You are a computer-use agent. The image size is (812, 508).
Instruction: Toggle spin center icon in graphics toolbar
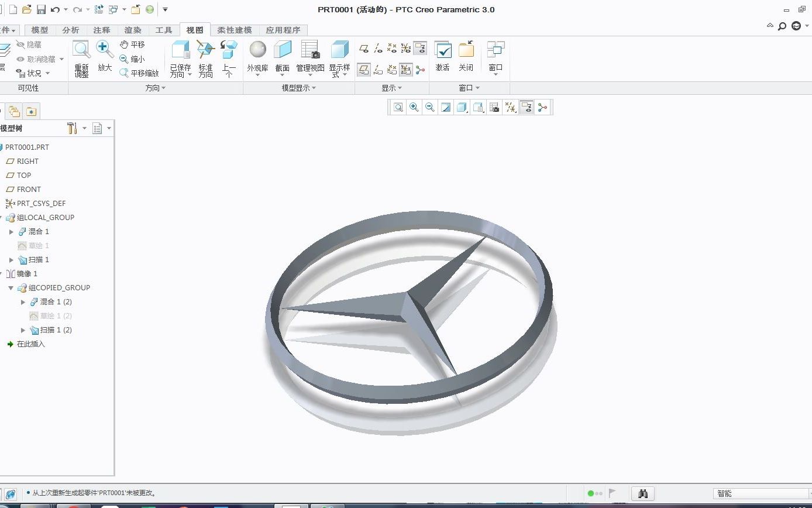click(x=542, y=107)
